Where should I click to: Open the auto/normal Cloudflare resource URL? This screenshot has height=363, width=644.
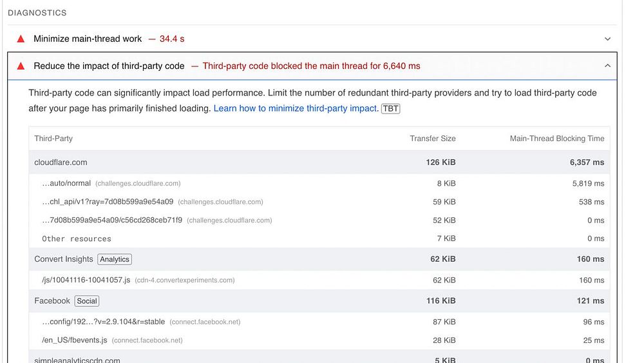point(66,184)
